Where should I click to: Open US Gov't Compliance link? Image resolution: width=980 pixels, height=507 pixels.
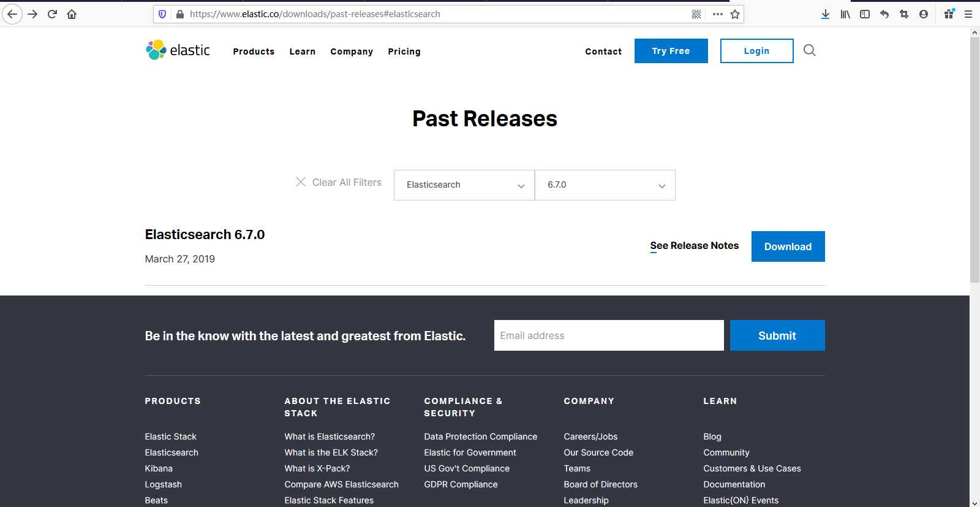467,468
